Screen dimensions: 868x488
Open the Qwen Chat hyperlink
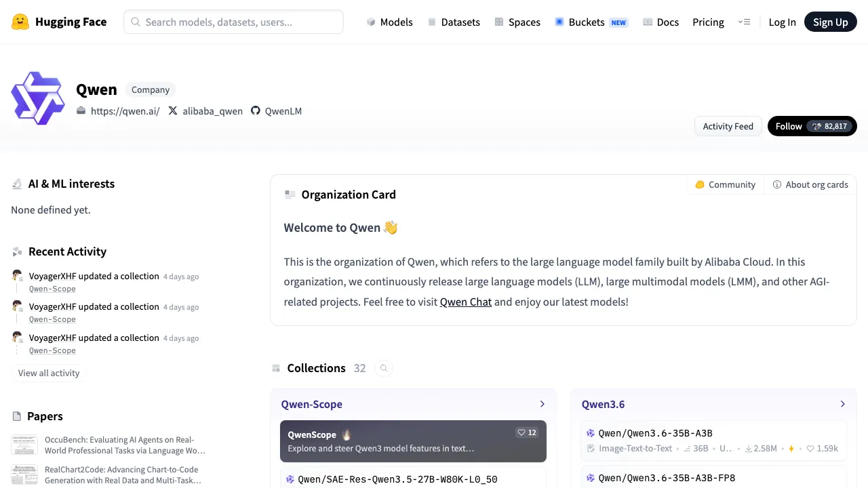point(465,302)
